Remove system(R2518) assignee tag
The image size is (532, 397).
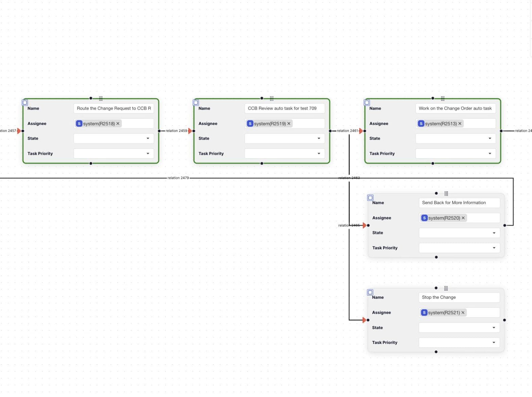[118, 124]
